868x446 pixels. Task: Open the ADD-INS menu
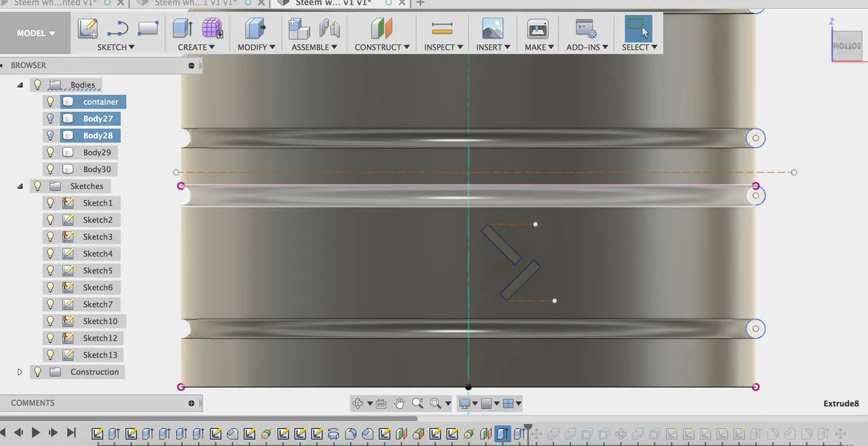point(587,47)
